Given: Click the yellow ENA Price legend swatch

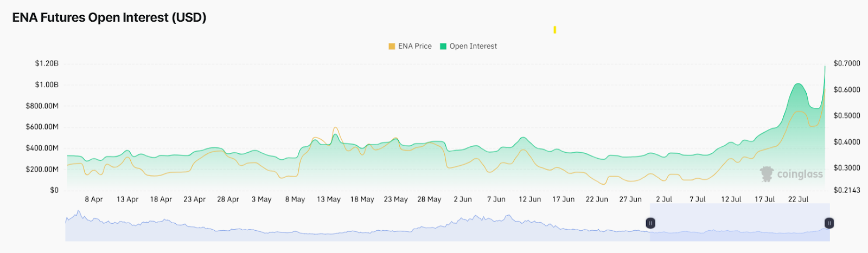Looking at the screenshot, I should pos(392,46).
